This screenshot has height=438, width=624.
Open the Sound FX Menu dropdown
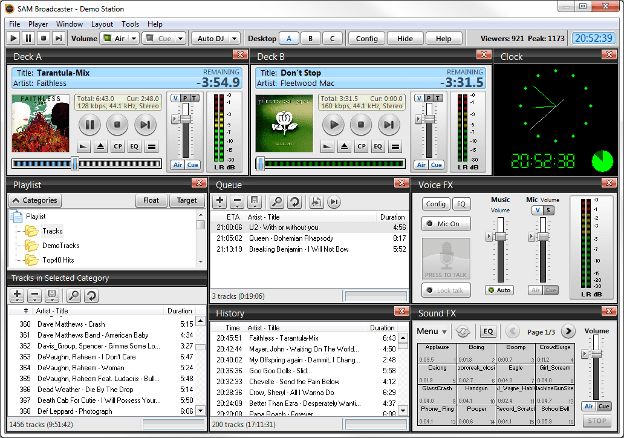click(x=432, y=331)
